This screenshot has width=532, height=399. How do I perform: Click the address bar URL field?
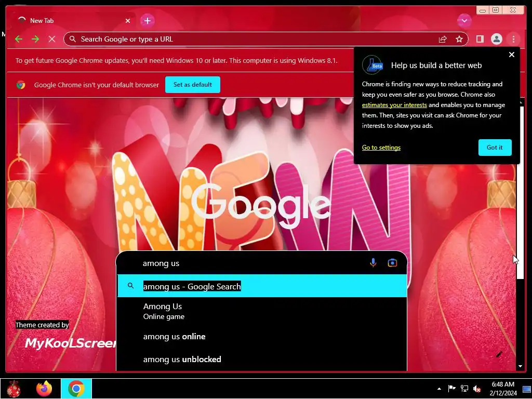[x=251, y=39]
